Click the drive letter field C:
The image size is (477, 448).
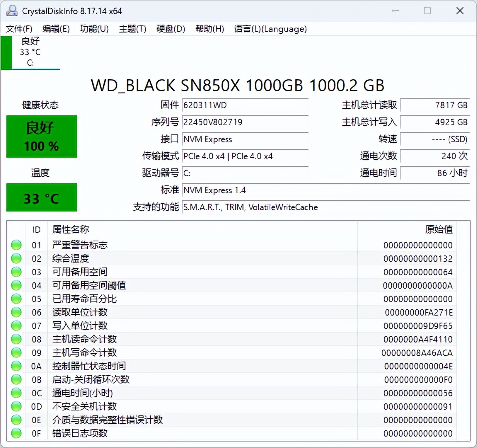coord(245,173)
